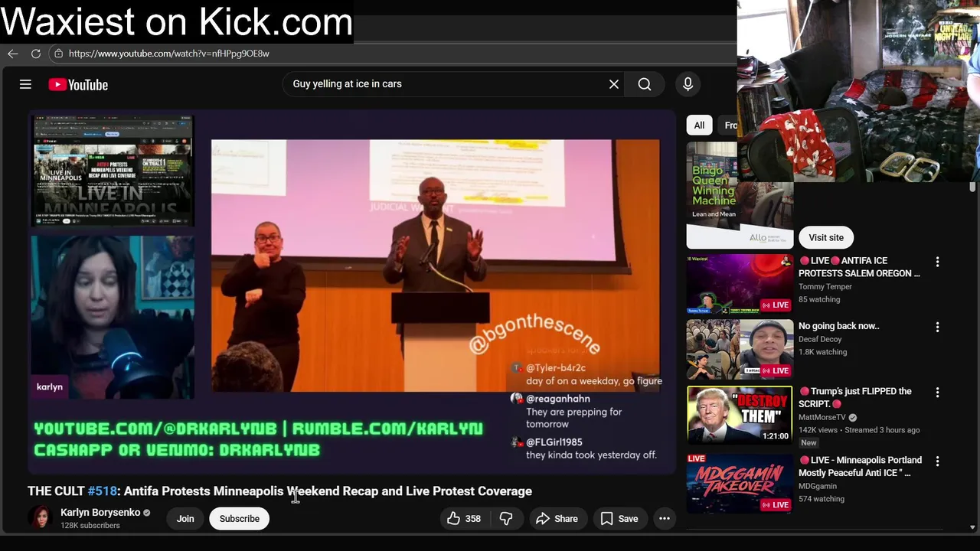Open options menu for Trump FLIPPED video
This screenshot has height=551, width=980.
[x=937, y=392]
